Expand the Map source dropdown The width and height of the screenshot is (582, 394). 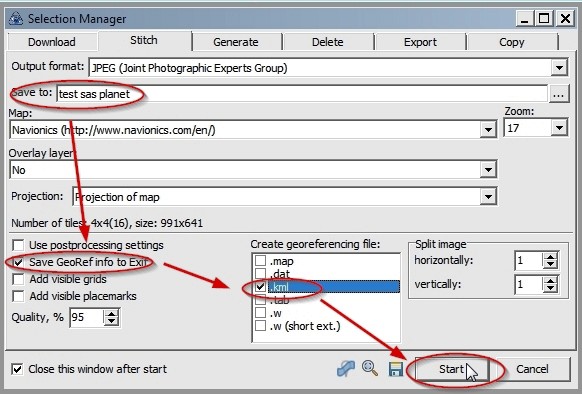(x=488, y=130)
